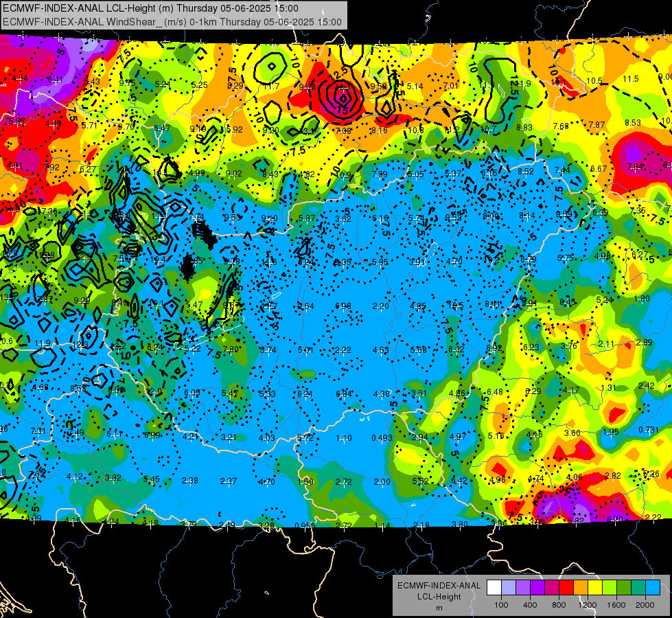The height and width of the screenshot is (618, 672).
Task: Click the grid value 2.82
Action: 612,475
